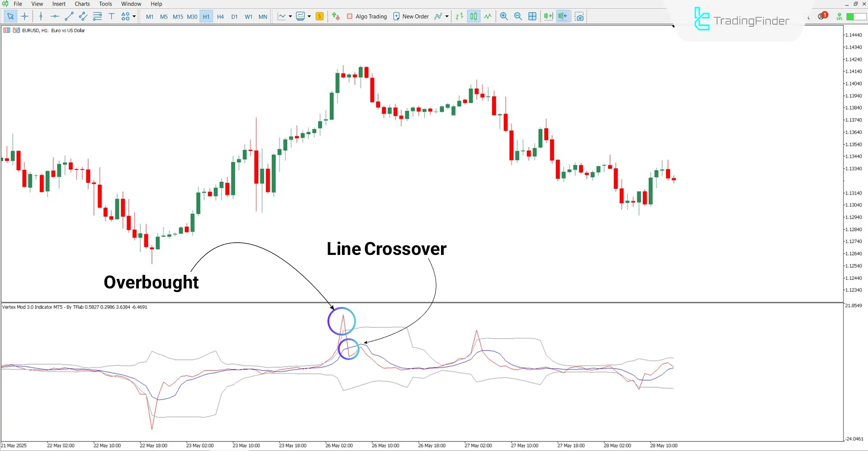Toggle Algo Trading on
868x451 pixels.
(367, 16)
